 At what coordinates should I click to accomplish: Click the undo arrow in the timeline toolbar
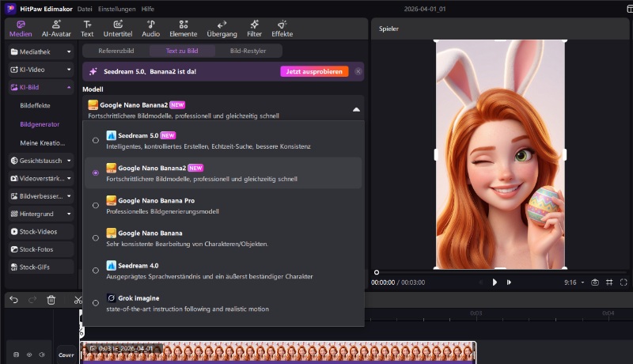click(13, 300)
